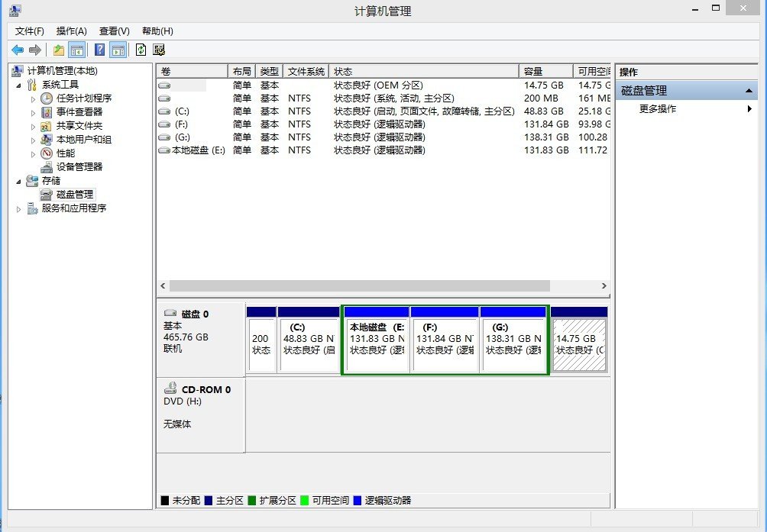The height and width of the screenshot is (532, 767).
Task: Click the 磁盘 0 disk label icon
Action: tap(170, 314)
